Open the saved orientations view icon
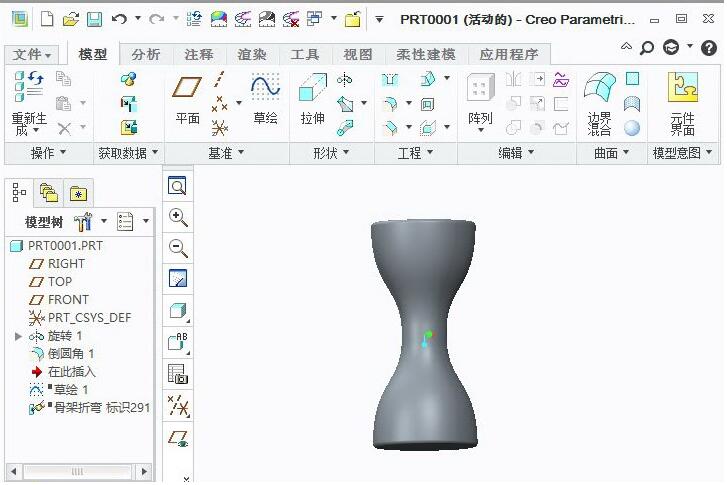Viewport: 727px width, 485px height. tap(178, 342)
